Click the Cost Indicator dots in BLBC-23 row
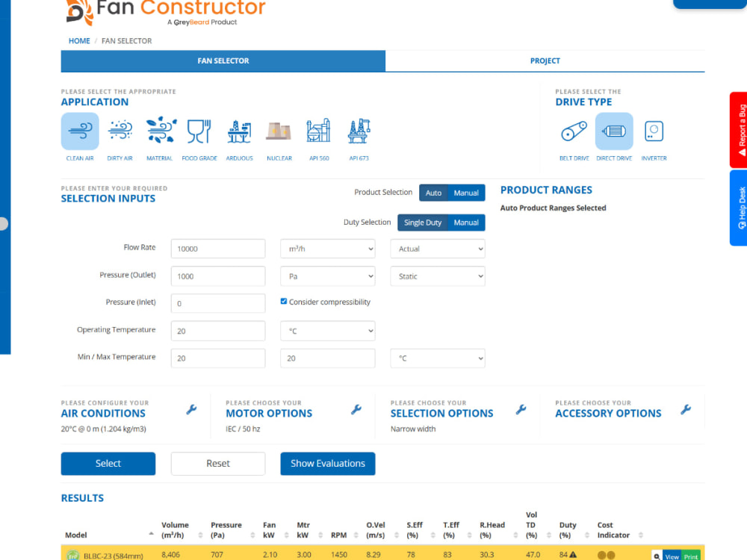Screen dimensions: 747x560 click(606, 556)
